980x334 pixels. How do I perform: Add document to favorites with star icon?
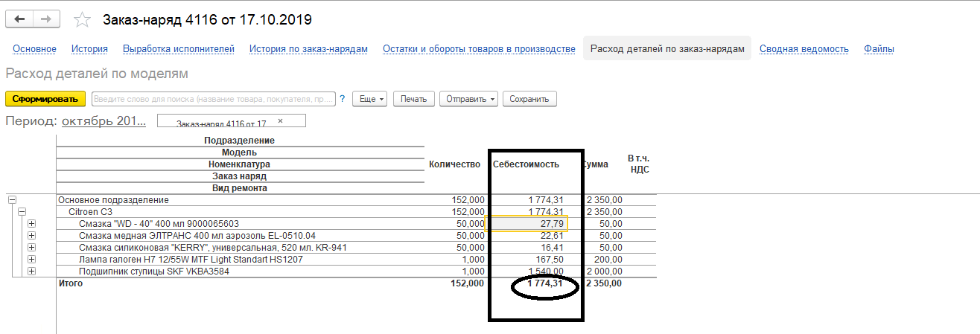83,20
